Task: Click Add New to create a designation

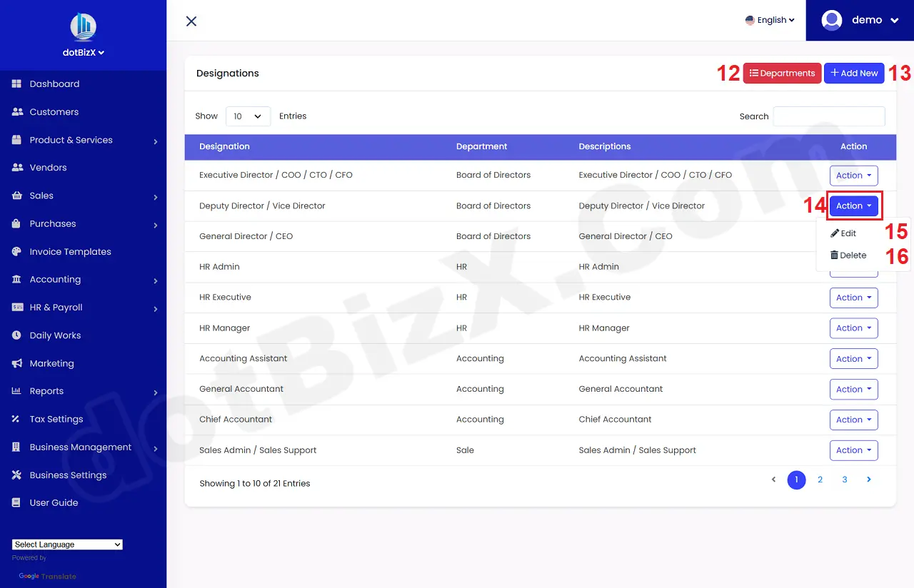Action: (854, 73)
